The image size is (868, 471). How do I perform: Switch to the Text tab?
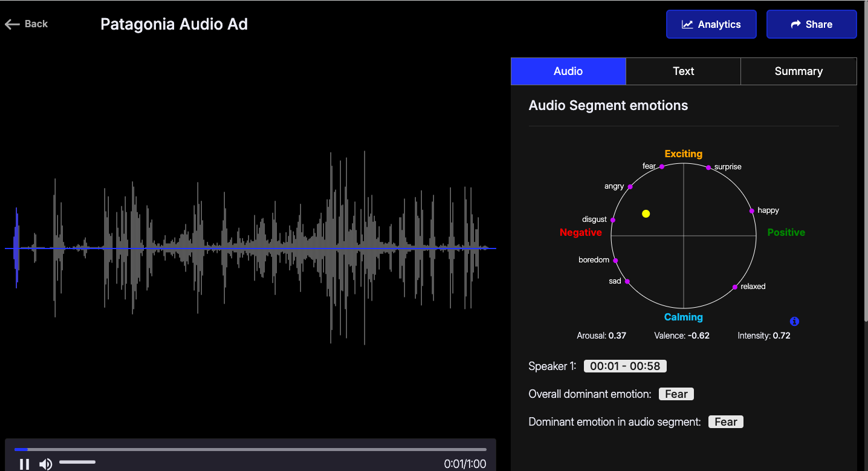684,71
